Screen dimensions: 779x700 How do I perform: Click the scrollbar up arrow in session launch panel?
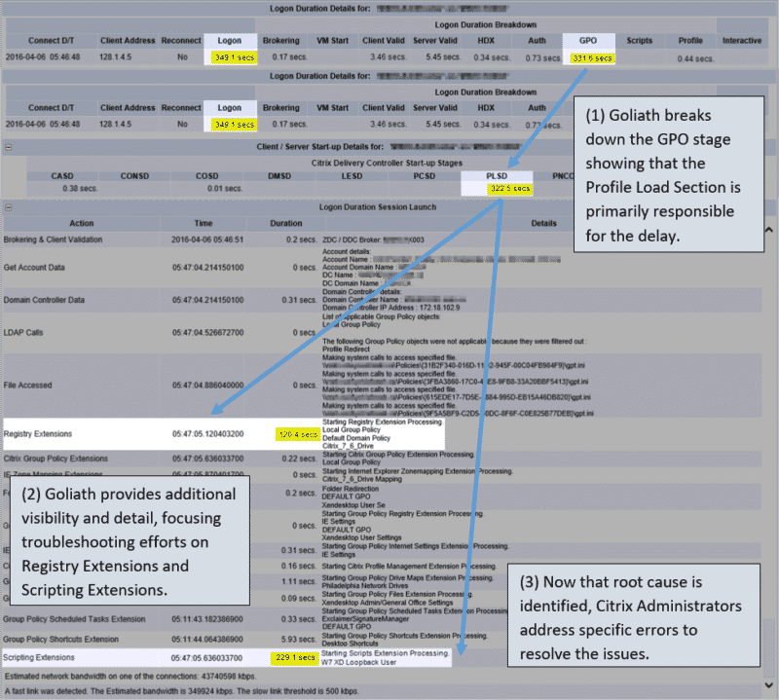tap(768, 230)
